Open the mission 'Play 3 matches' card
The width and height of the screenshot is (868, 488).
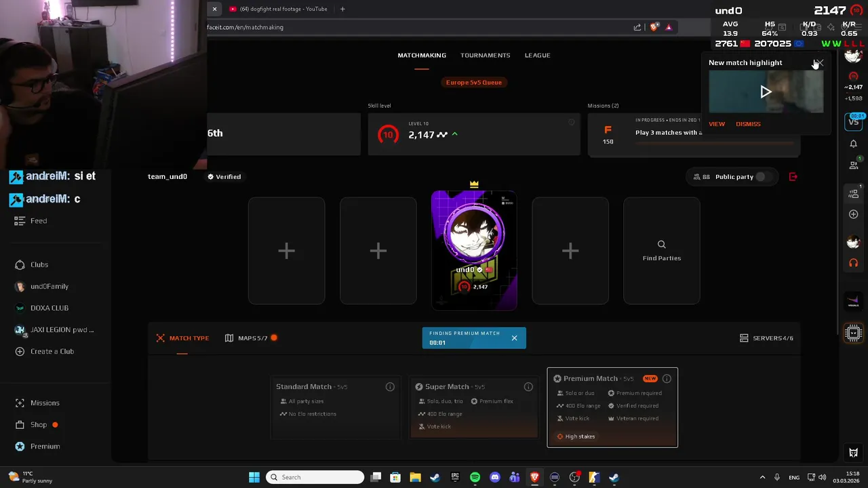[x=694, y=134]
